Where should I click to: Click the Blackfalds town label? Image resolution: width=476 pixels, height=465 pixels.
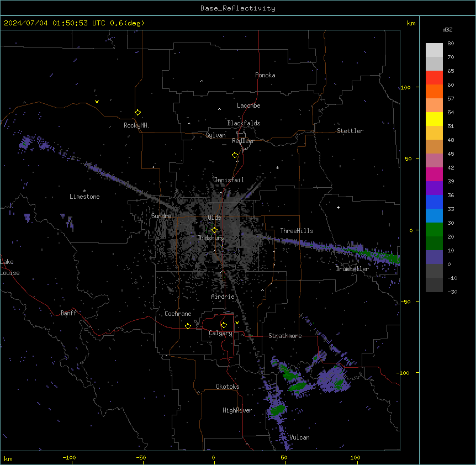(244, 123)
